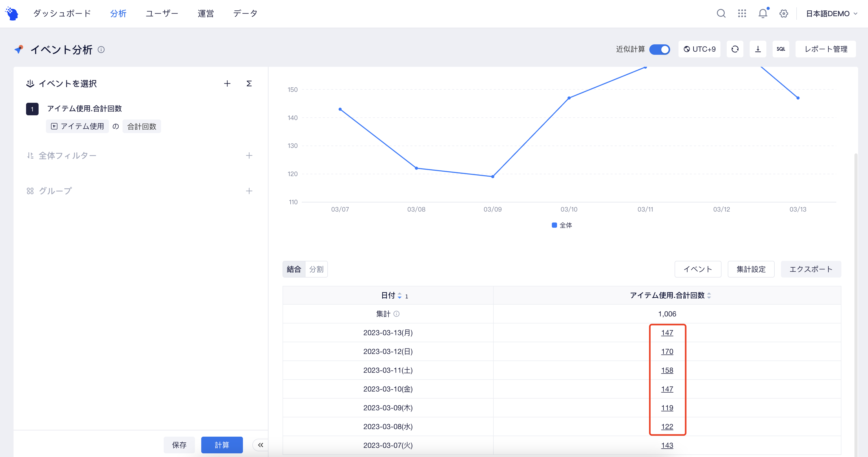This screenshot has height=457, width=868.
Task: Open the notifications bell
Action: (x=763, y=14)
